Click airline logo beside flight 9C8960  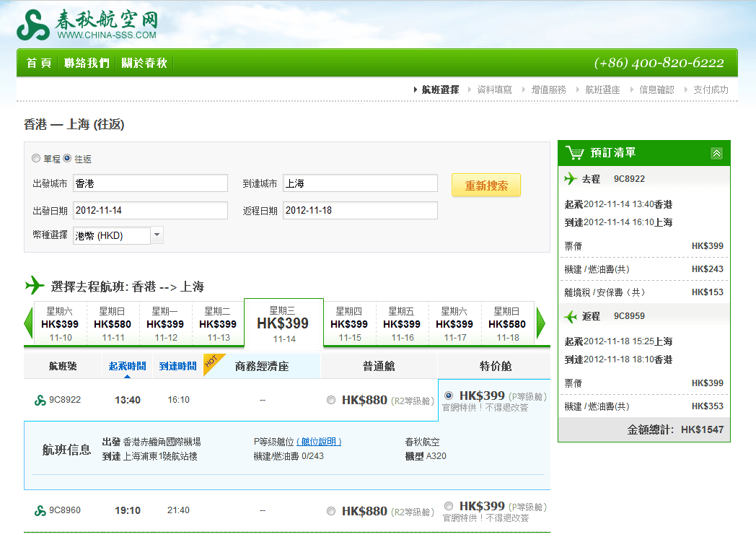pos(40,511)
